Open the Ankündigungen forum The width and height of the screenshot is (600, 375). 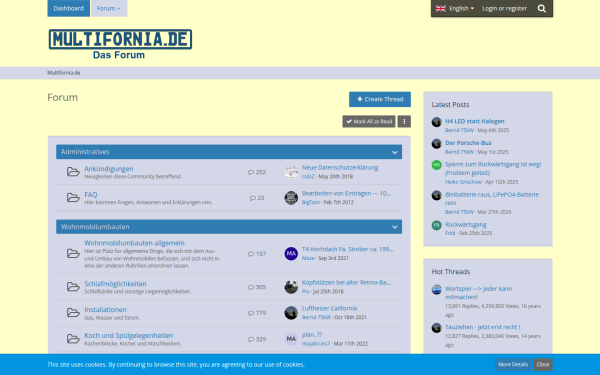[109, 169]
